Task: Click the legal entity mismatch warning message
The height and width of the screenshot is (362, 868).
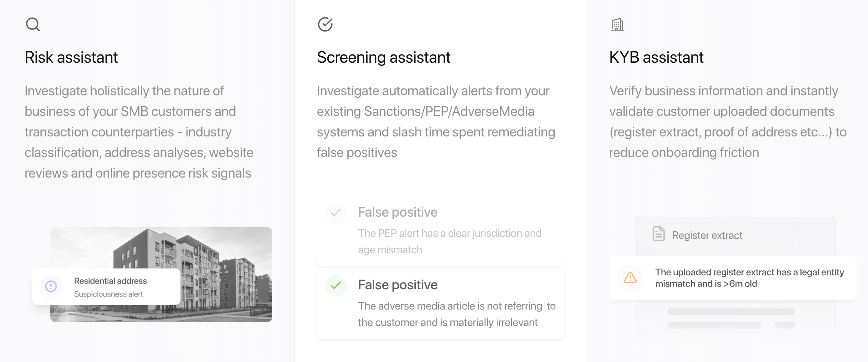Action: (749, 278)
